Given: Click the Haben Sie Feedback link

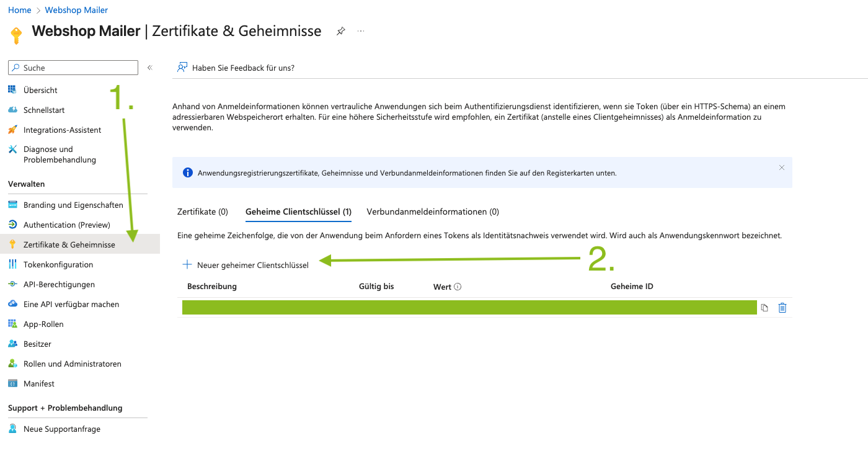Looking at the screenshot, I should pyautogui.click(x=242, y=68).
